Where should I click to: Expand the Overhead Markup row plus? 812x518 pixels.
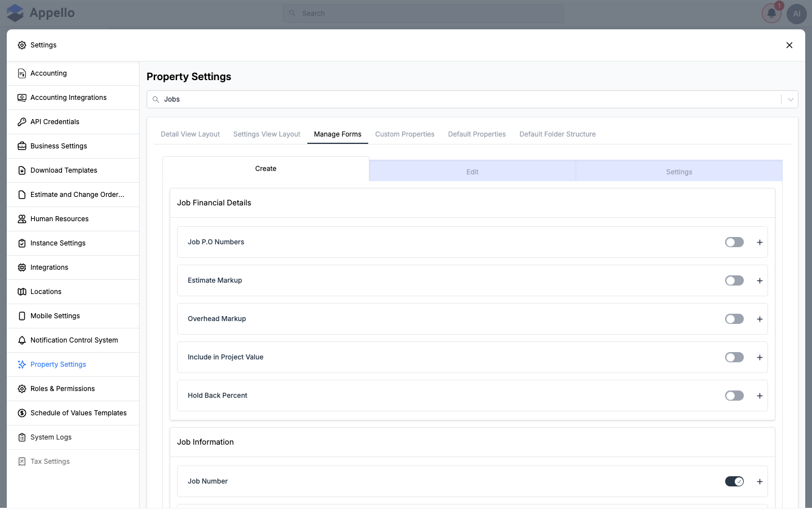(x=760, y=319)
